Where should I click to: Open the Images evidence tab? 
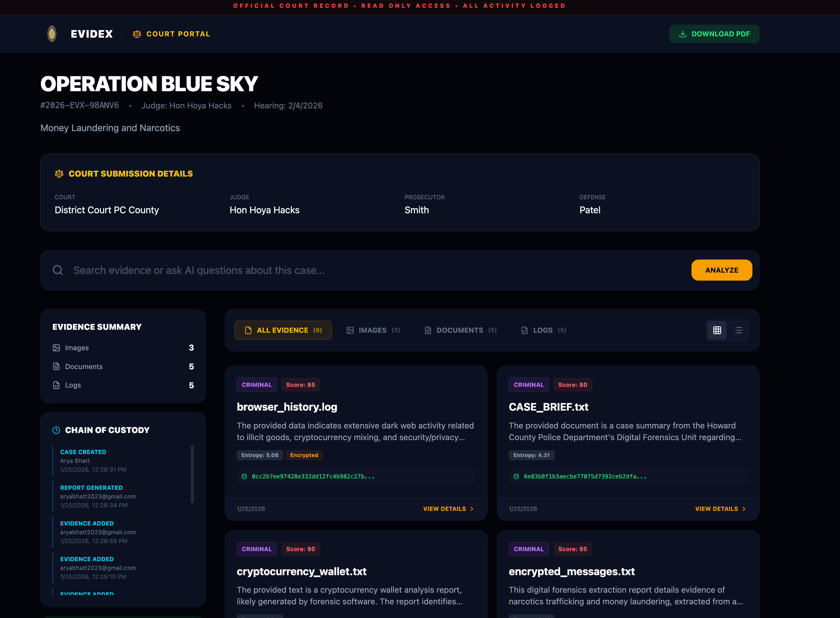pyautogui.click(x=373, y=330)
